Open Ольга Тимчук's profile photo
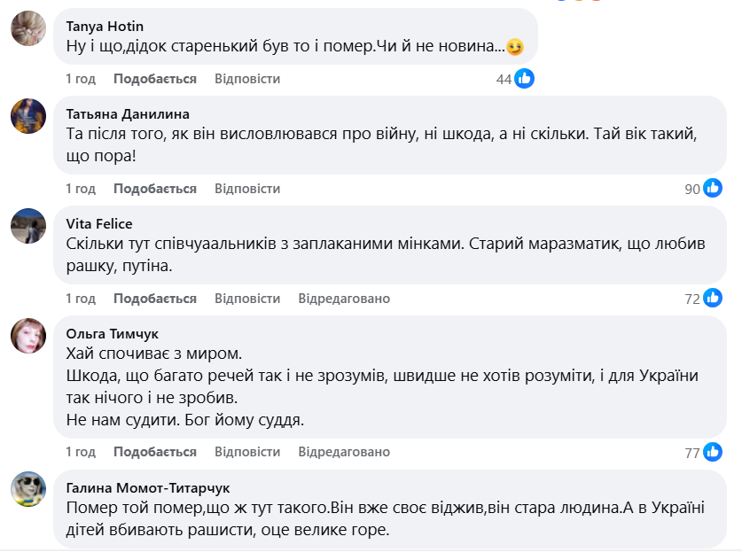The height and width of the screenshot is (560, 742). pyautogui.click(x=28, y=335)
